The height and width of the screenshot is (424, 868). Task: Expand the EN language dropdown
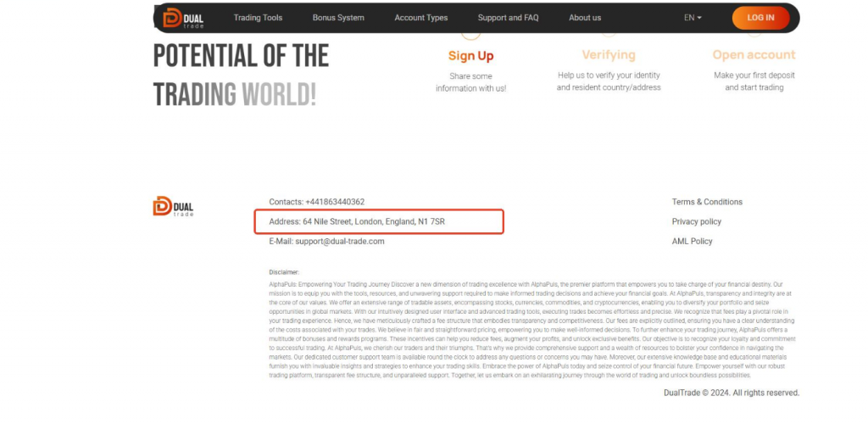pos(693,18)
